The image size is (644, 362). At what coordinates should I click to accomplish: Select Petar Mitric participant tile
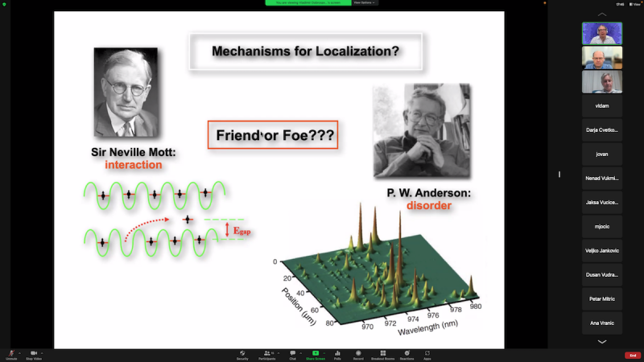(x=601, y=298)
